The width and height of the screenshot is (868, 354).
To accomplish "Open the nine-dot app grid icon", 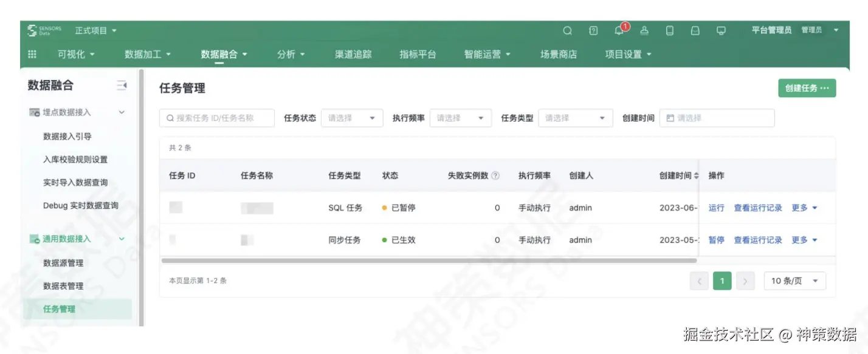I will (32, 54).
